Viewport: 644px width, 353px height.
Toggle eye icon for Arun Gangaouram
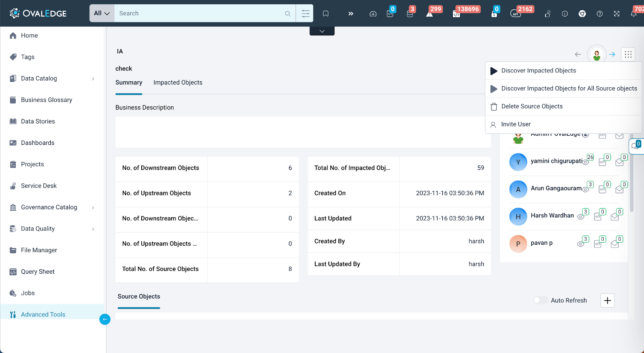click(x=586, y=189)
